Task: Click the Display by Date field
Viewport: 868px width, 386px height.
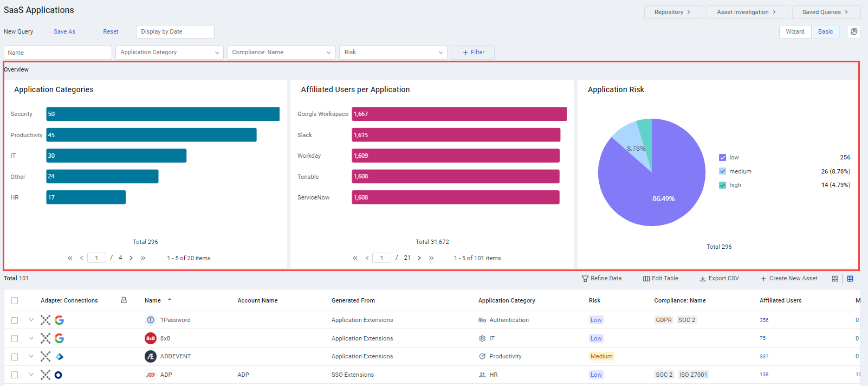Action: pyautogui.click(x=175, y=31)
